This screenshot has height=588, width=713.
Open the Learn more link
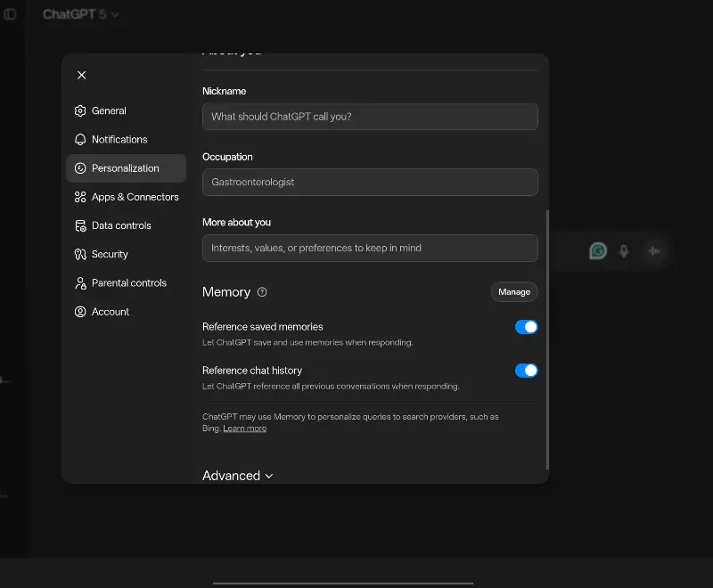[243, 428]
